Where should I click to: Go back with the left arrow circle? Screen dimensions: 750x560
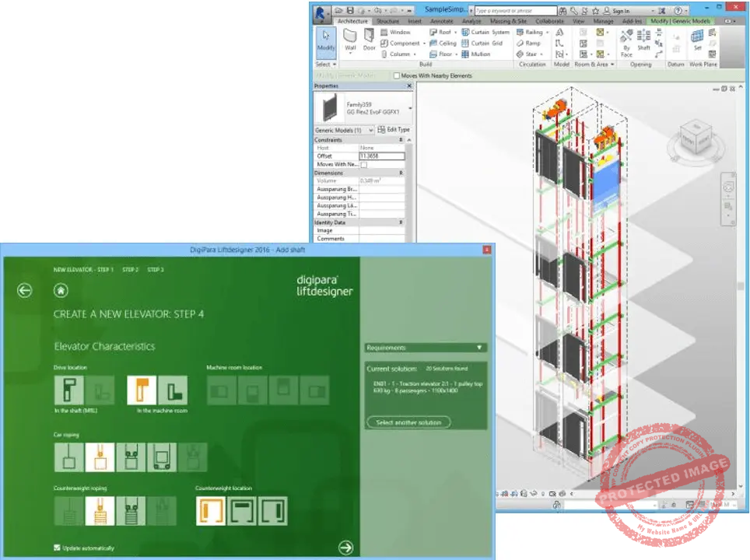25,290
